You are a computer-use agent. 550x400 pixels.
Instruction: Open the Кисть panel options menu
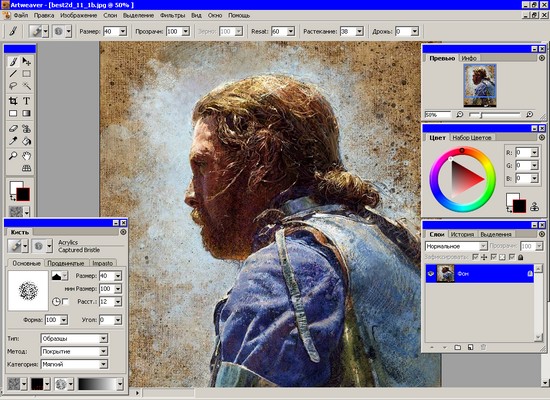coord(123,232)
